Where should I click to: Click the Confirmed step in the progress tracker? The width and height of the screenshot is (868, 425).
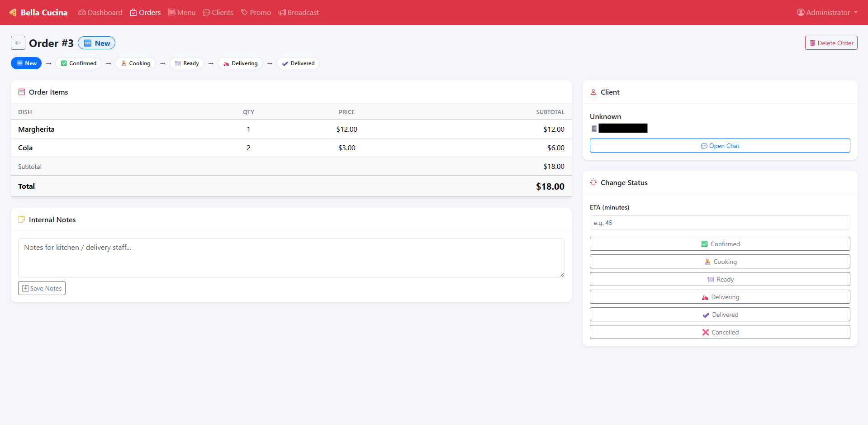coord(78,63)
